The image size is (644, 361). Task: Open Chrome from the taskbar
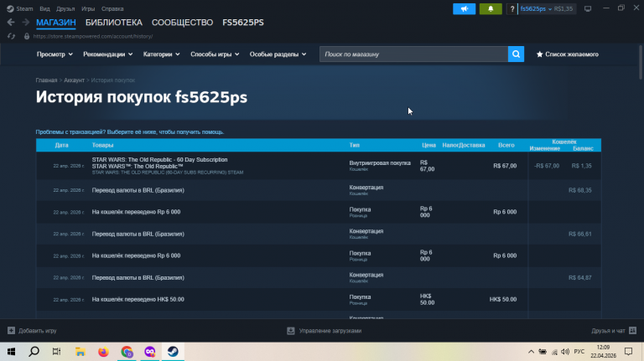coord(127,352)
